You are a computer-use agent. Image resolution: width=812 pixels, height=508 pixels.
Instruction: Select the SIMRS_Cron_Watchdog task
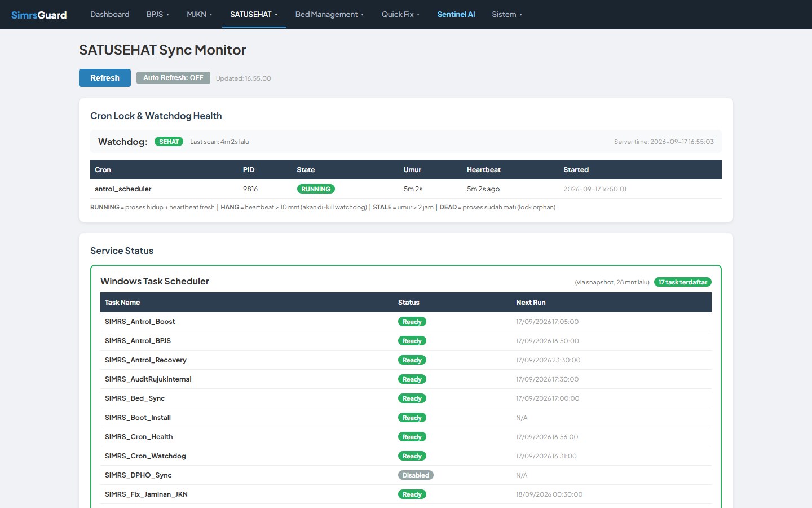pos(145,456)
